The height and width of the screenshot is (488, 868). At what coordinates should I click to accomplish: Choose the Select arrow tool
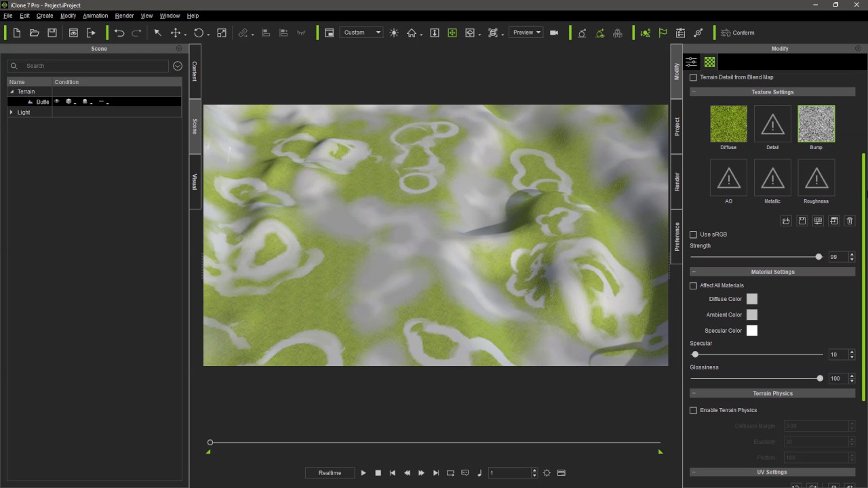pos(157,33)
